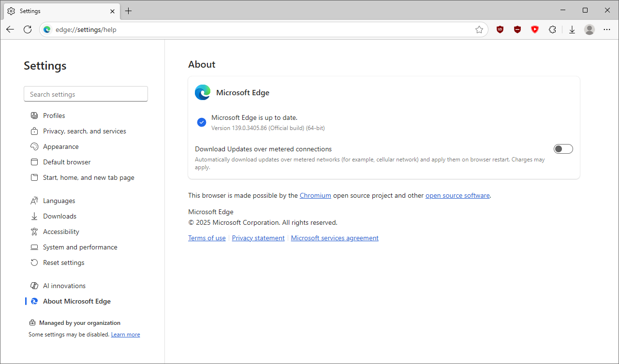The image size is (619, 364).
Task: Open System and performance settings
Action: pos(80,247)
